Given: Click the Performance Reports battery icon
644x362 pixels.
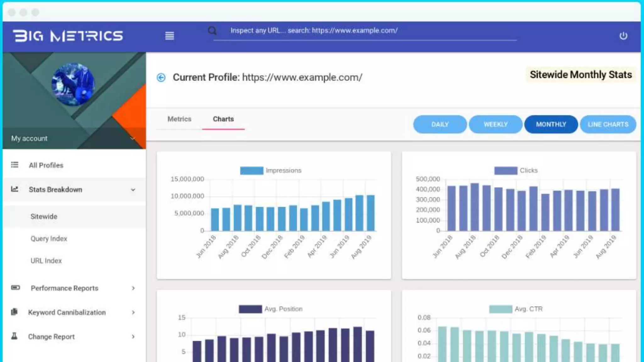Looking at the screenshot, I should (x=15, y=288).
